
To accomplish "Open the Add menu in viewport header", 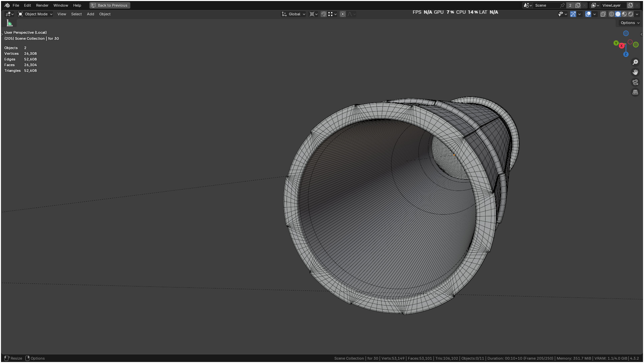I will tap(90, 14).
